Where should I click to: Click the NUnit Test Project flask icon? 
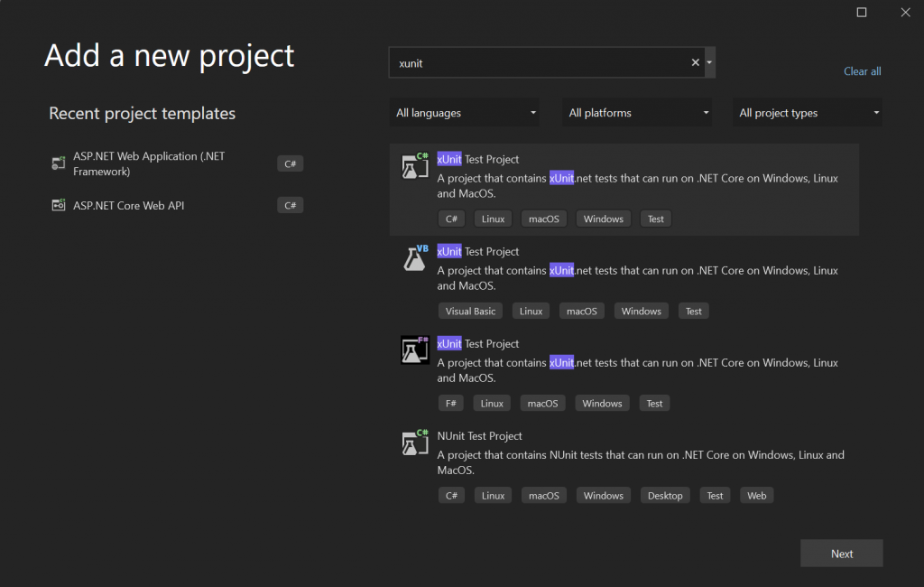tap(413, 443)
